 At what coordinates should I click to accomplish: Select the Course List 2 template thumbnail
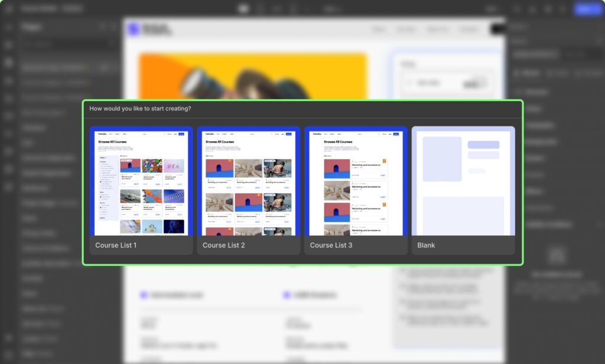click(x=248, y=180)
